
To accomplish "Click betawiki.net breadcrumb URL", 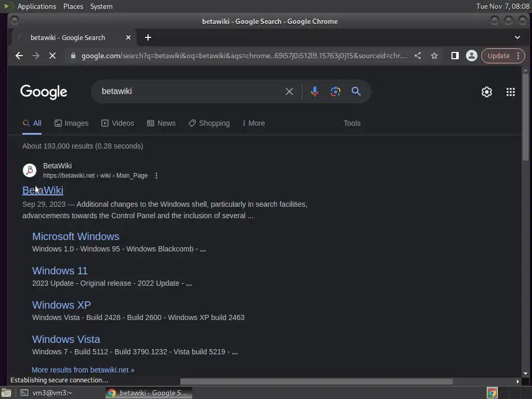I will tap(96, 176).
